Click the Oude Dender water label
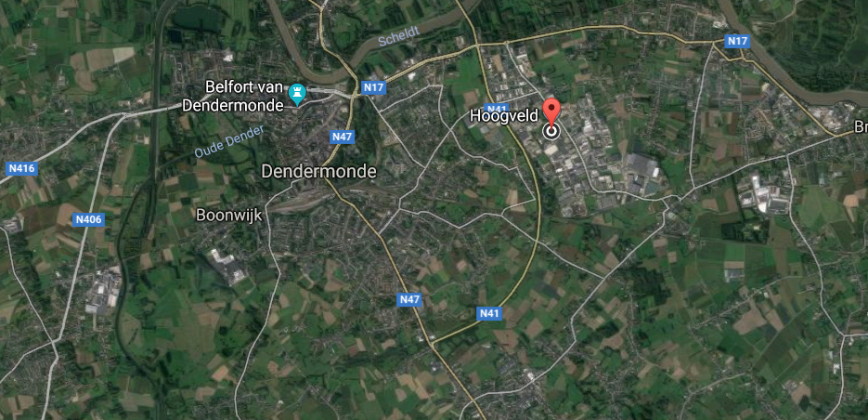The height and width of the screenshot is (420, 868). pos(229,142)
